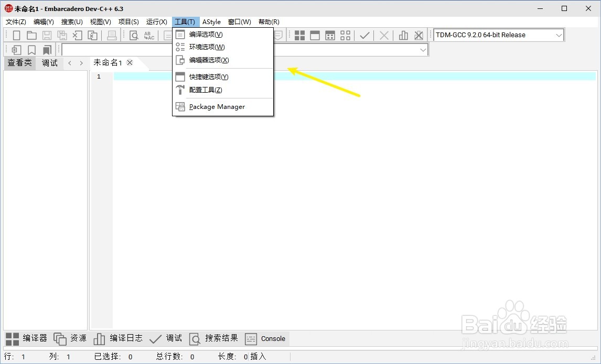Open the 帮助(R) Help menu
601x364 pixels.
click(269, 22)
